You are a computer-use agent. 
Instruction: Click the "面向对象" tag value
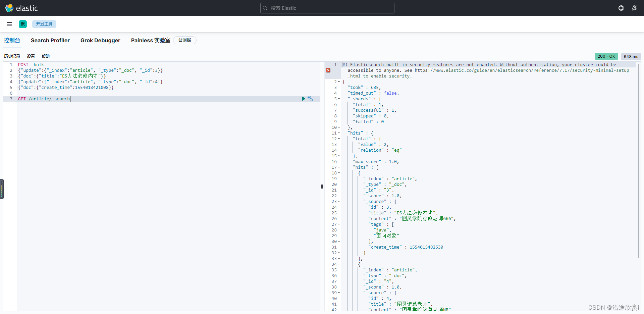click(386, 236)
